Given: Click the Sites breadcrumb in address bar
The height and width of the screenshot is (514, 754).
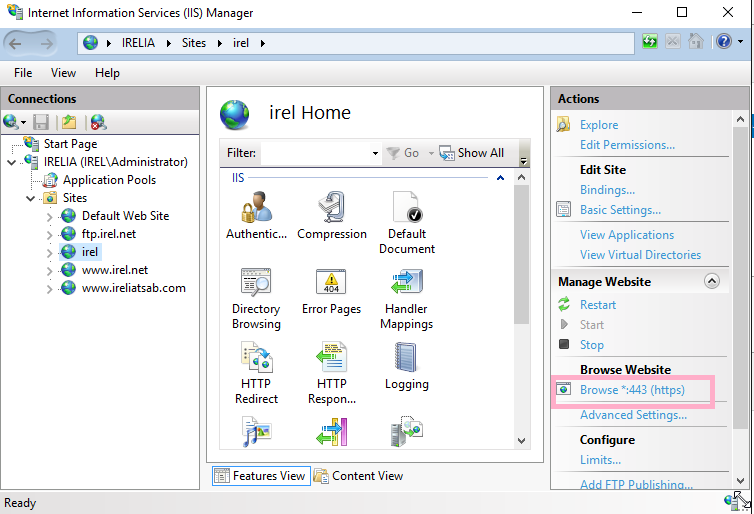Looking at the screenshot, I should tap(194, 43).
